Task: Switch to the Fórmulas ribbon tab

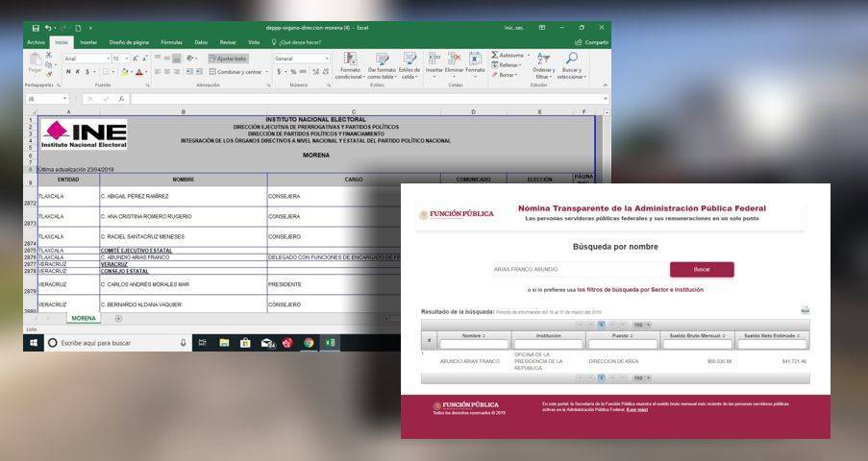Action: point(171,42)
